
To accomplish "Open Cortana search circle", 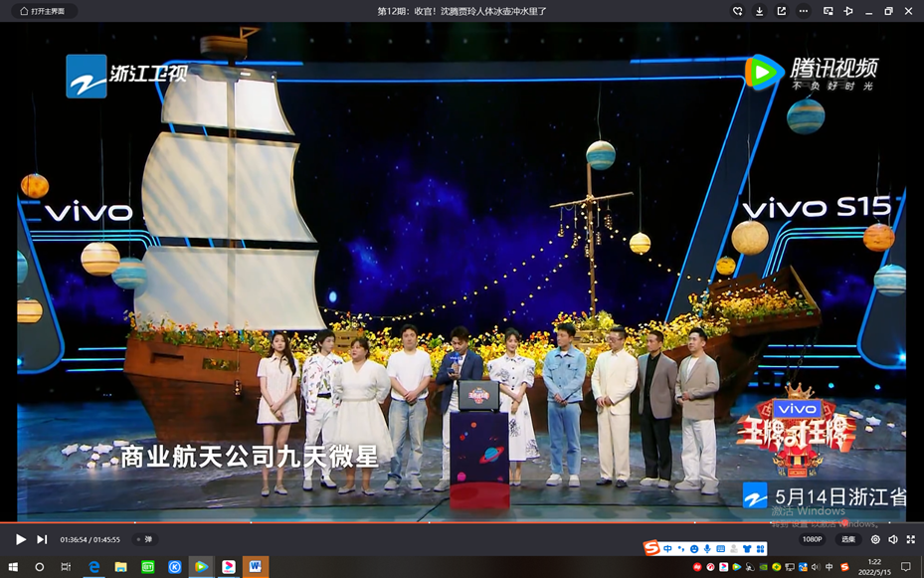I will pos(40,567).
